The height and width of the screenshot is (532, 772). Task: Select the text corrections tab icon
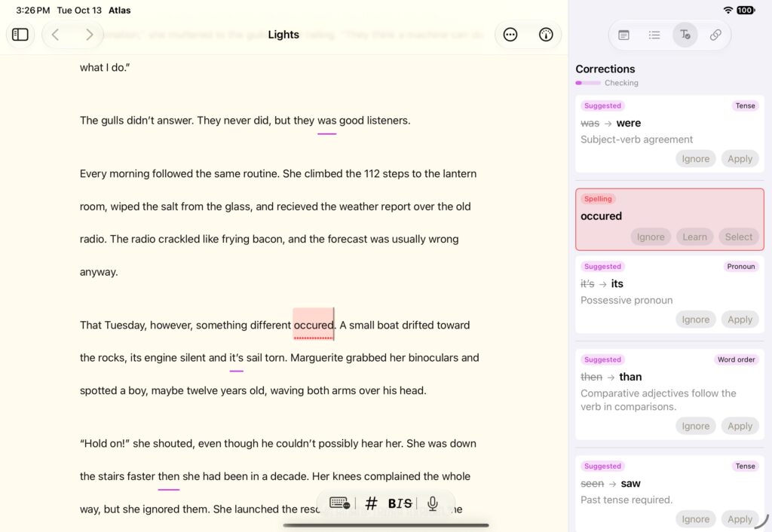click(x=685, y=35)
